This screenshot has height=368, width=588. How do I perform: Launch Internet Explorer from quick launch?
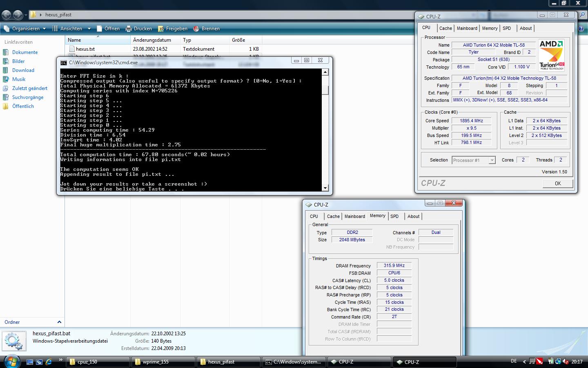coord(49,362)
